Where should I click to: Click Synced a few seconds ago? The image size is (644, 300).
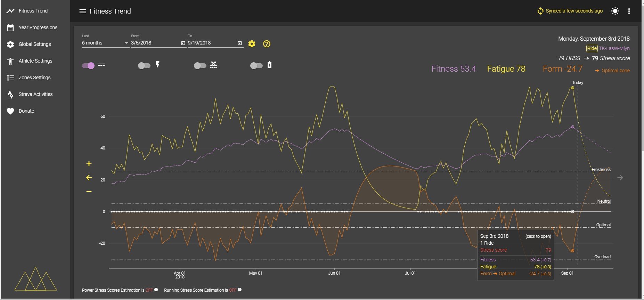pyautogui.click(x=574, y=11)
